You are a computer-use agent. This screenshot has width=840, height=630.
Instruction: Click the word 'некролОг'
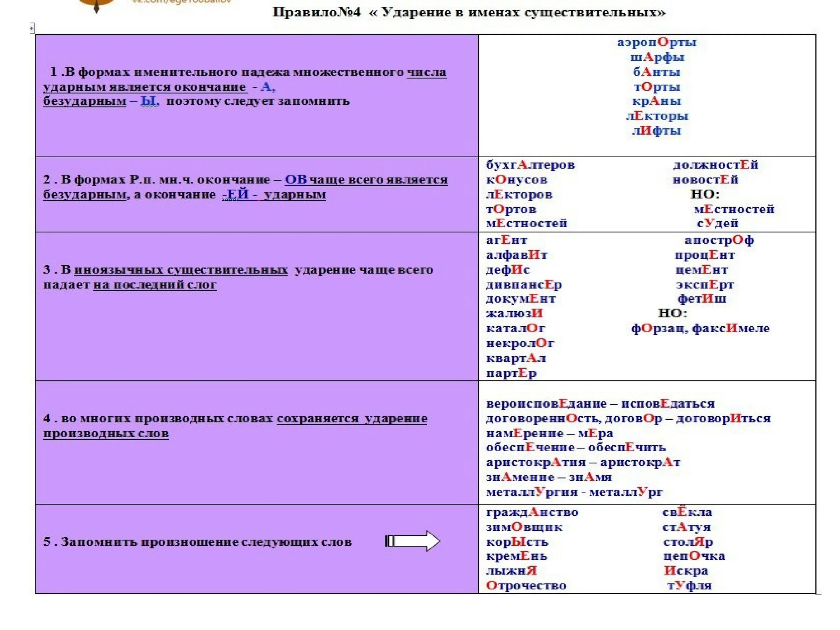[520, 343]
